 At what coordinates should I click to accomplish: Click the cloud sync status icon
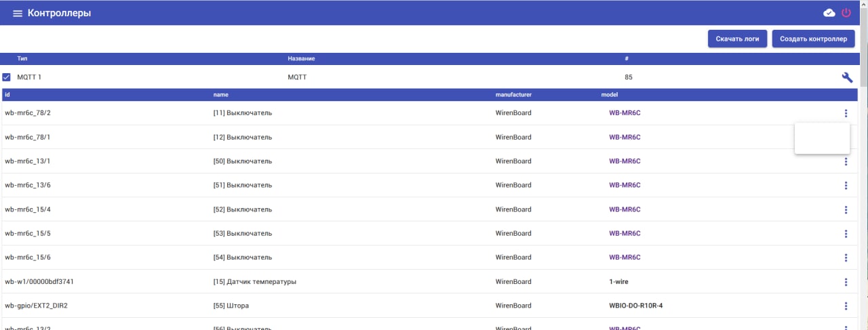coord(829,13)
